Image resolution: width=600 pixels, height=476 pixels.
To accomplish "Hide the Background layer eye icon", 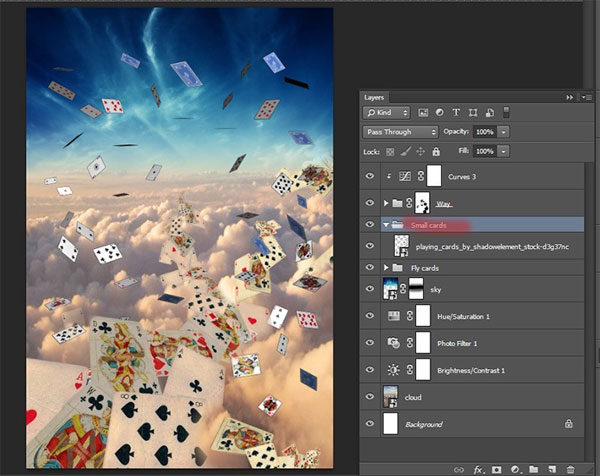I will [372, 424].
